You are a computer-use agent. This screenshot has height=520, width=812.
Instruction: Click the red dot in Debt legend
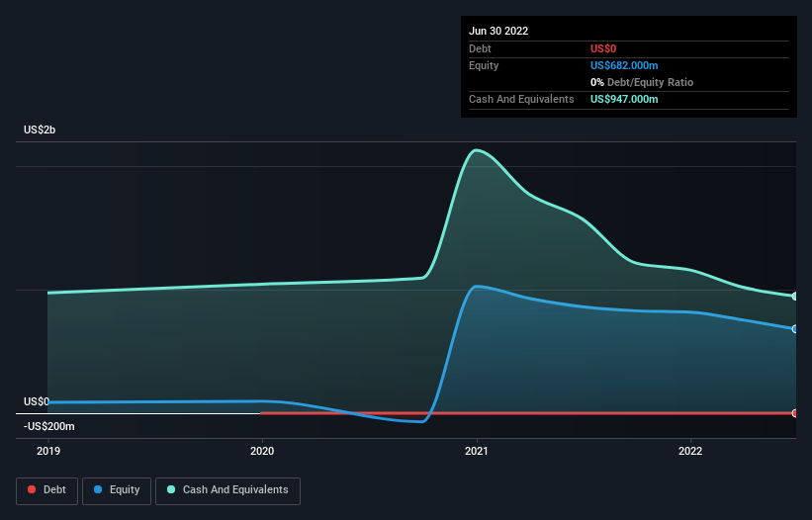(32, 489)
